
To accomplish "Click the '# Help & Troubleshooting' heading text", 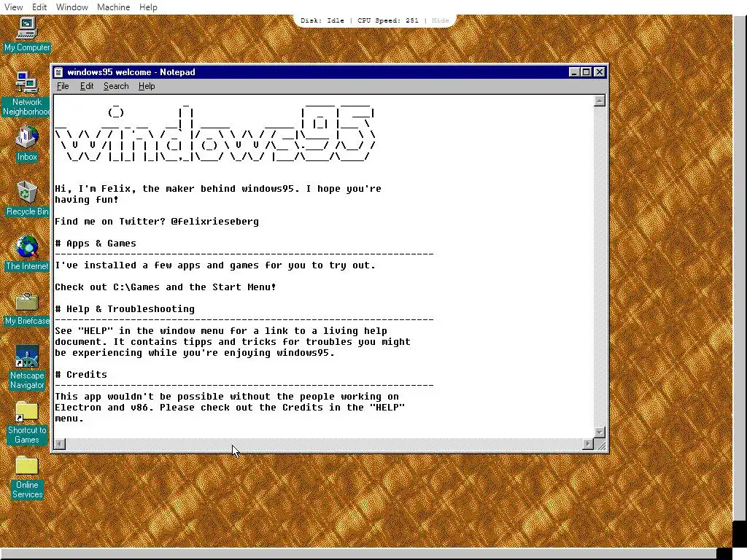I will click(125, 309).
